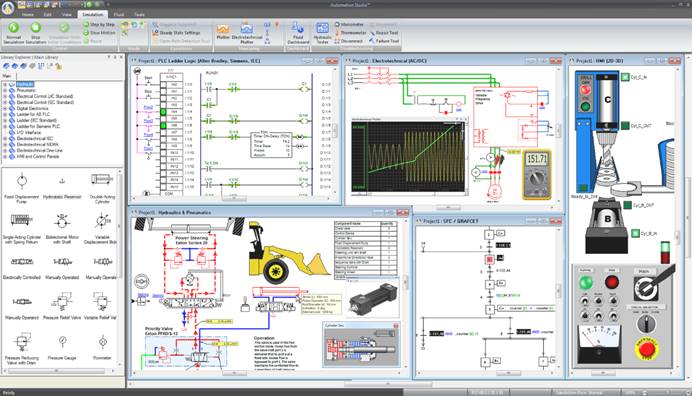Toggle the Cyl_C_In indicator on HMI
The image size is (692, 396).
coord(625,77)
